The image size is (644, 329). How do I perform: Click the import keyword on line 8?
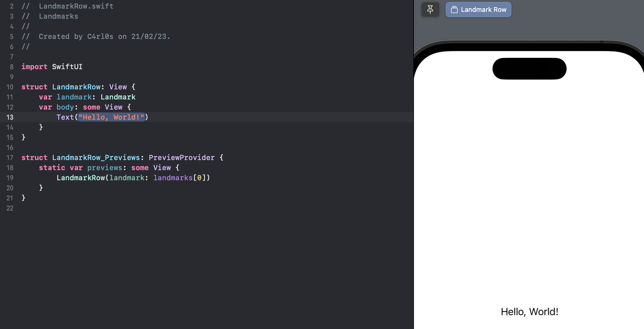point(34,67)
